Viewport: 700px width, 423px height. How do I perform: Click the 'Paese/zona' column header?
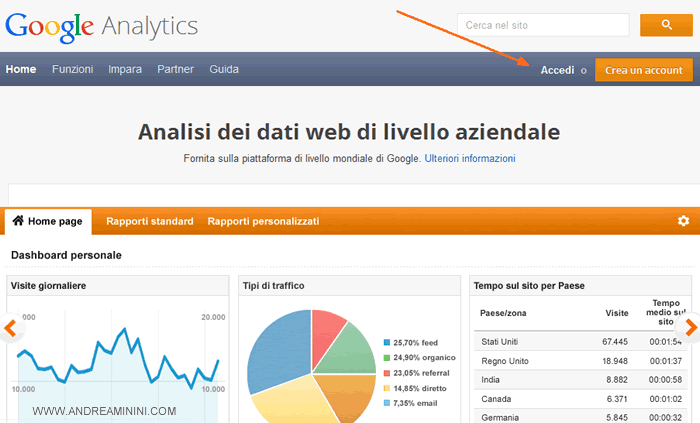(503, 313)
